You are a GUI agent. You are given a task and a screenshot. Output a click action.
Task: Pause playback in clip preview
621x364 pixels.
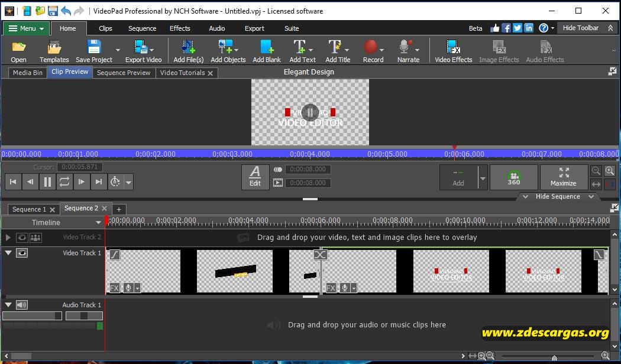tap(47, 182)
